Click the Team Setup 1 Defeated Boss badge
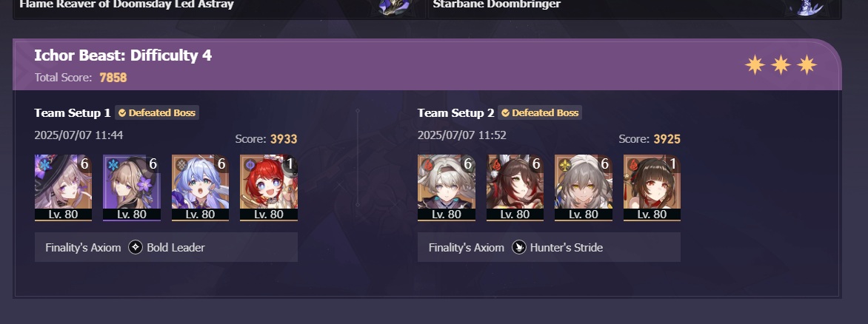The image size is (868, 324). [157, 112]
